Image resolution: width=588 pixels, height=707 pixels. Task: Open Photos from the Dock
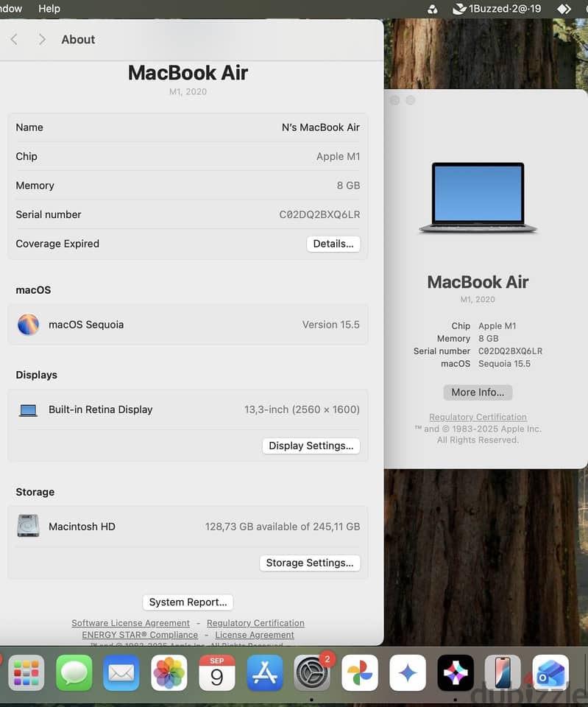169,672
